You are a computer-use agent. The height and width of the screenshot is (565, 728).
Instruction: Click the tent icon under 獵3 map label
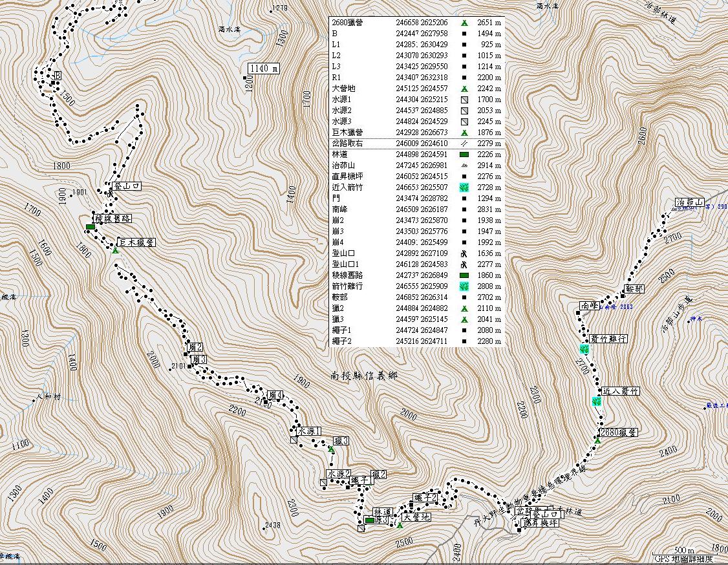[x=330, y=449]
